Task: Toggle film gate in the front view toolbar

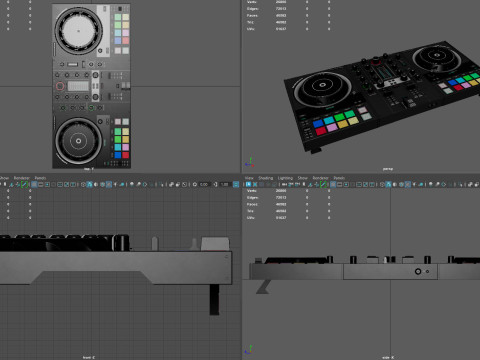Action: pos(41,184)
